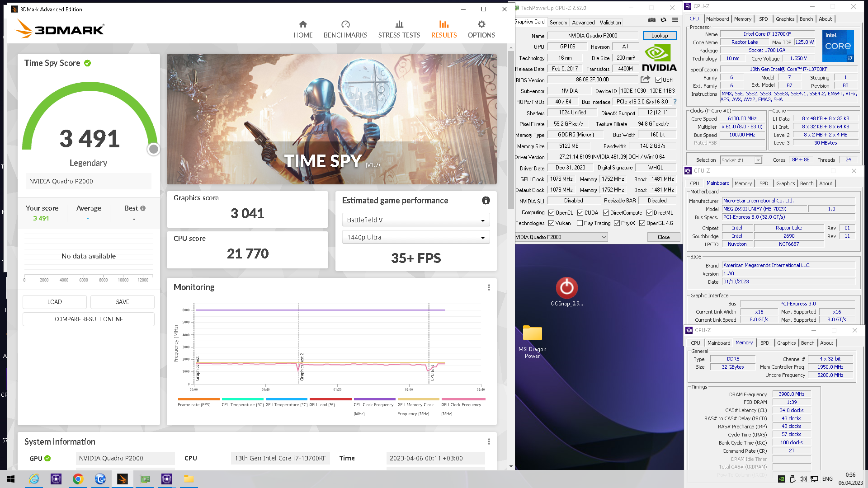The height and width of the screenshot is (488, 868).
Task: Open 3DMark HOME page icon
Action: [303, 29]
